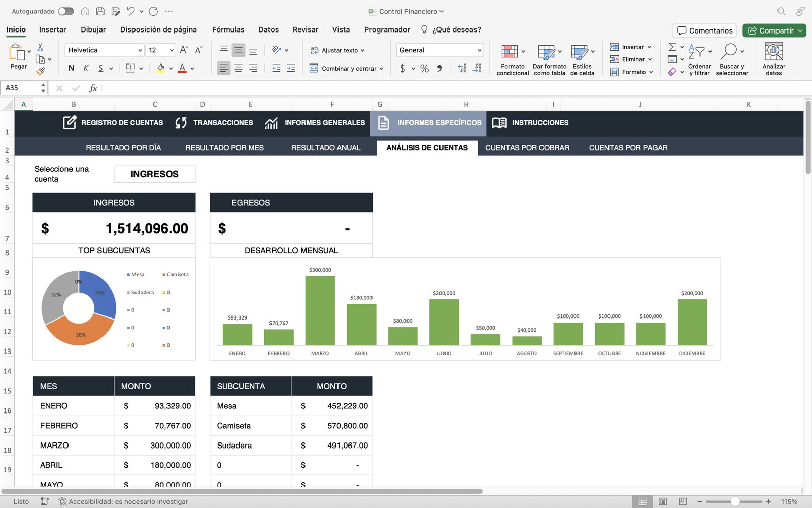Apply bold formatting with the N button

tap(71, 68)
